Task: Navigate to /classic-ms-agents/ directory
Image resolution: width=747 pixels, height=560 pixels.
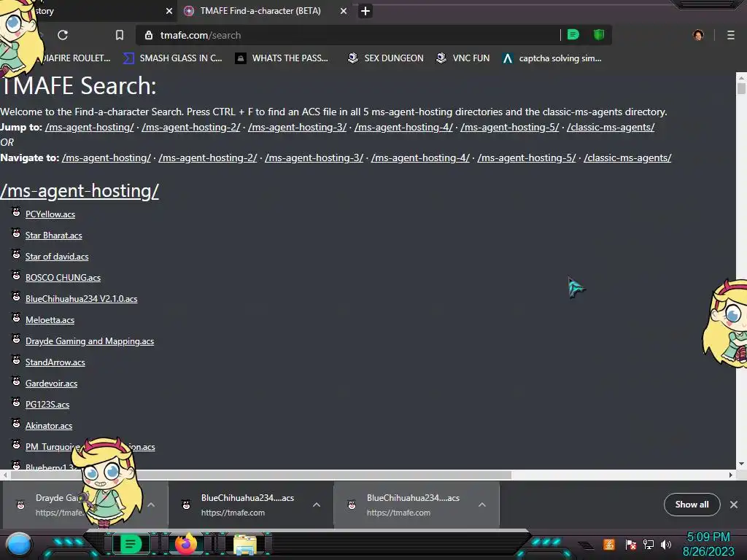Action: pos(627,157)
